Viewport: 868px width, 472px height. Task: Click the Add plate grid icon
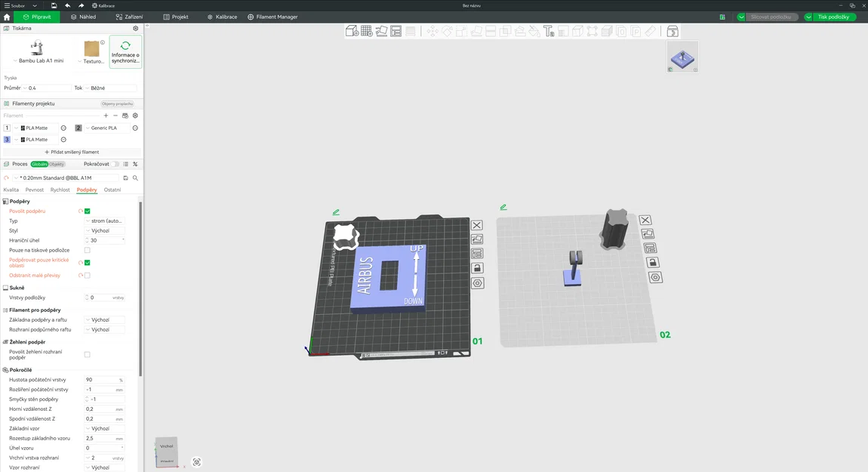[367, 31]
